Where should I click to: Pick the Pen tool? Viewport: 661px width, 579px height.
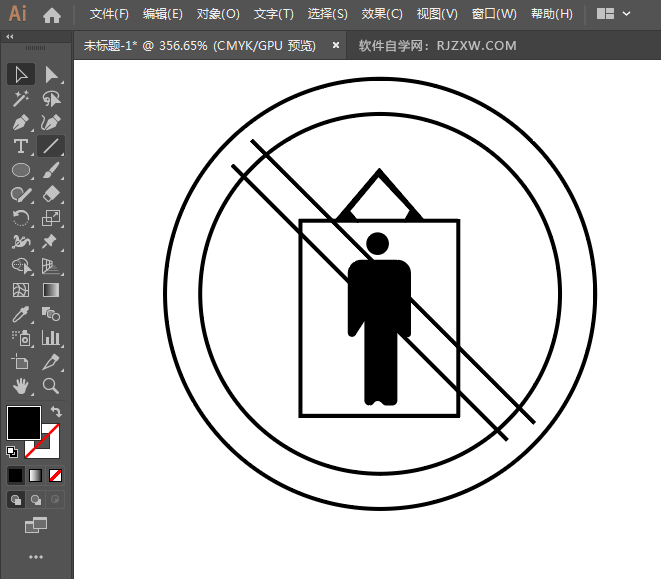pyautogui.click(x=21, y=122)
